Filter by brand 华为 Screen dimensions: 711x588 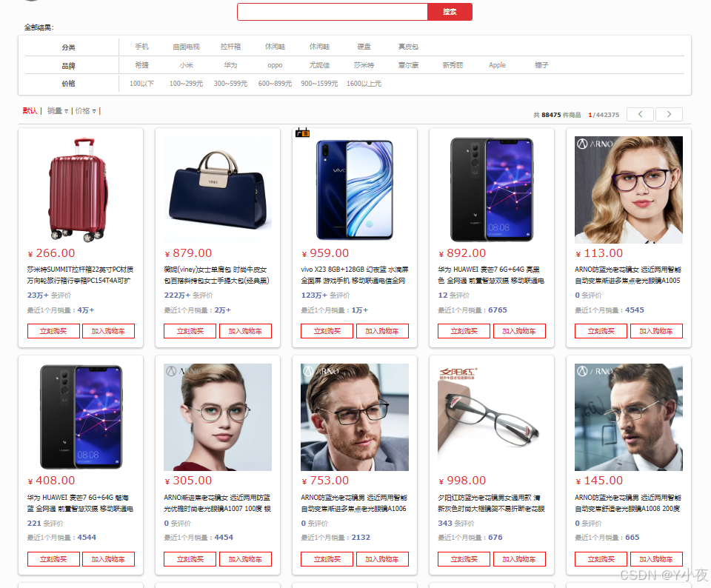click(x=230, y=65)
